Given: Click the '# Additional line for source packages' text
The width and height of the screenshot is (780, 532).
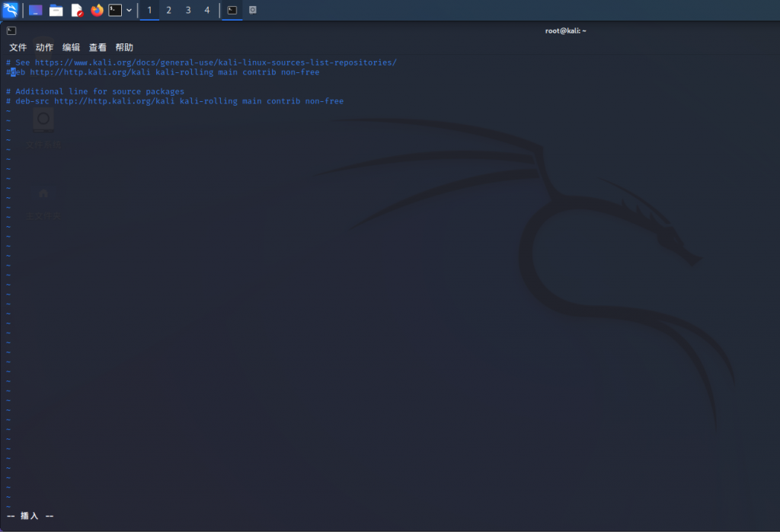Looking at the screenshot, I should click(x=95, y=91).
